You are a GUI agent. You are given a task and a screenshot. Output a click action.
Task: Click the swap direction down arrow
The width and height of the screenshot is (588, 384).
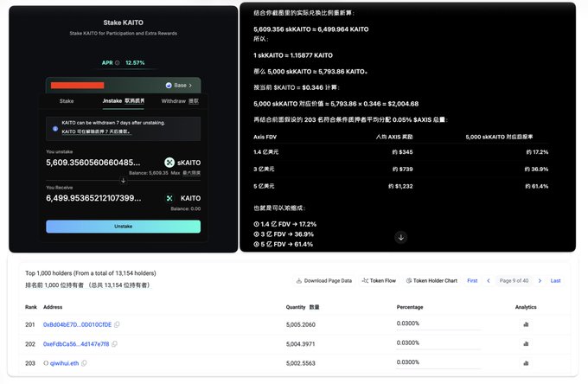click(123, 181)
